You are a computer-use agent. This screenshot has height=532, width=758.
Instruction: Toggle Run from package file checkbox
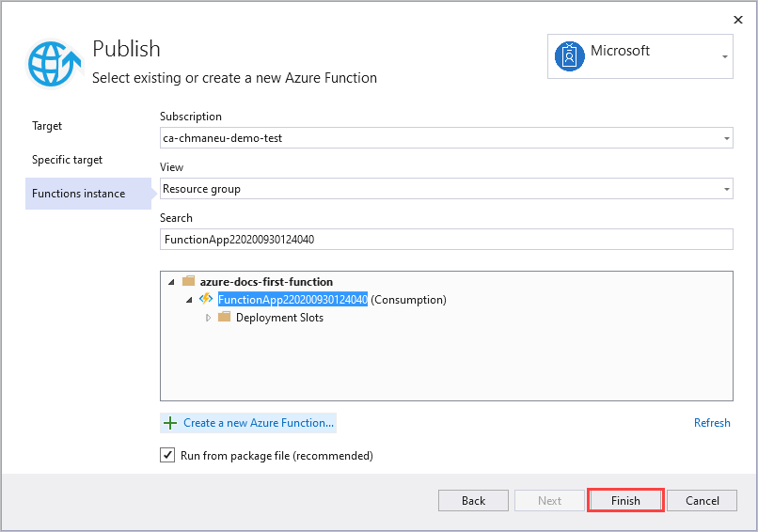pos(167,455)
